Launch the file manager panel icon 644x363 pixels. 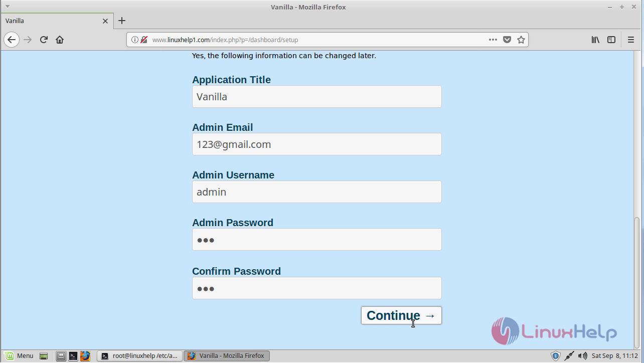[x=61, y=356]
